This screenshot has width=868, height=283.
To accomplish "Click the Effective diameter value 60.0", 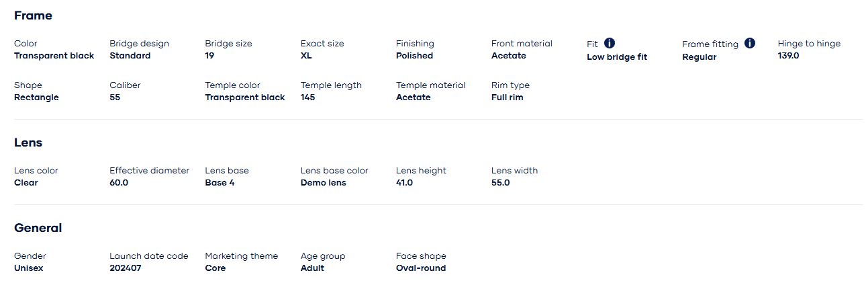I will coord(119,183).
